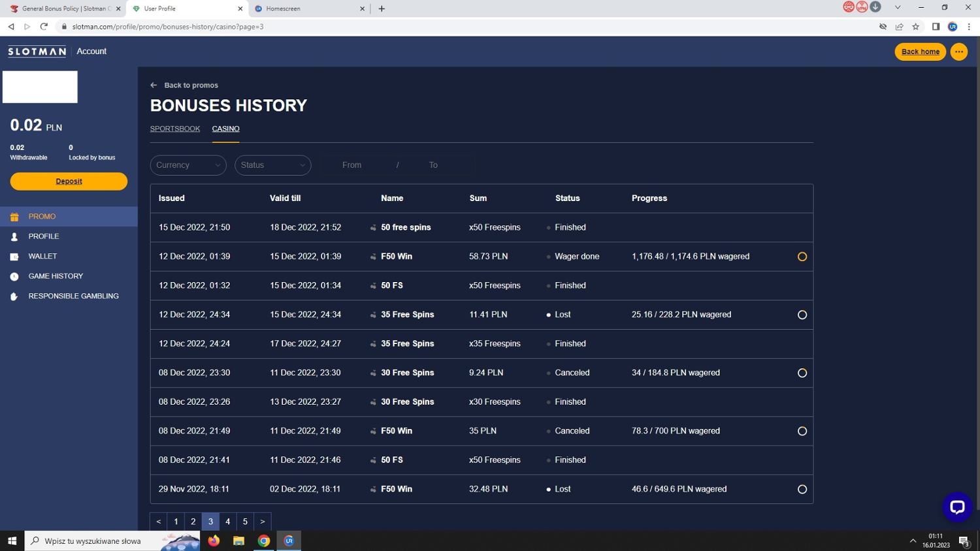Open Firefox from the Windows taskbar
980x551 pixels.
[214, 541]
